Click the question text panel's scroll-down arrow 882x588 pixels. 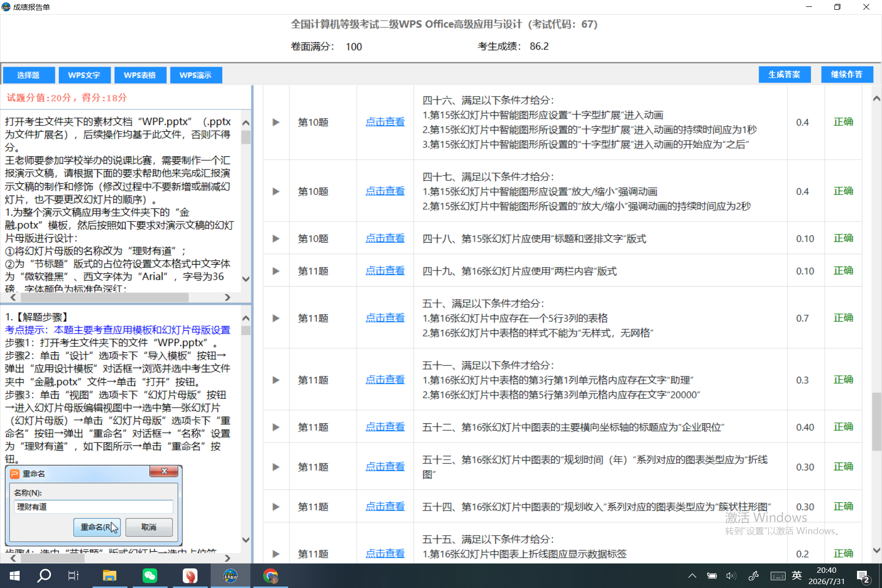point(246,279)
